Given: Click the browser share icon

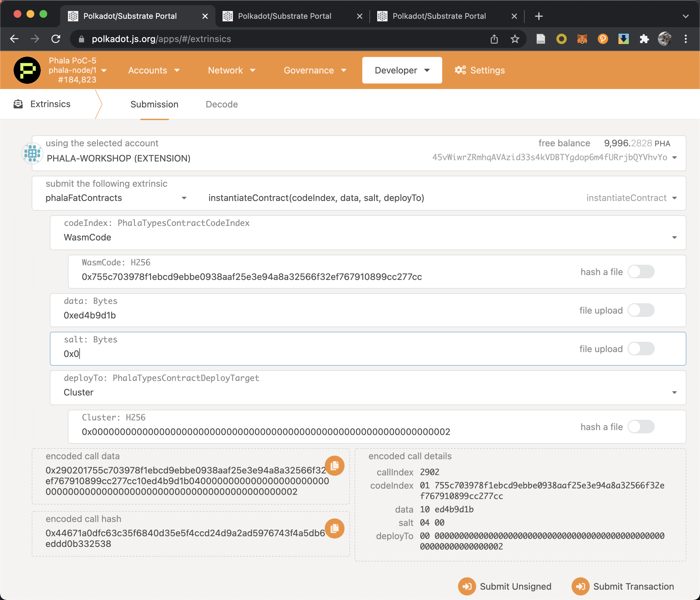Looking at the screenshot, I should [494, 39].
